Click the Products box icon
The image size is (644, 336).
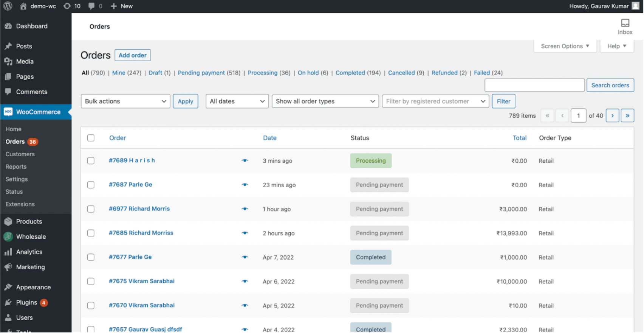8,221
